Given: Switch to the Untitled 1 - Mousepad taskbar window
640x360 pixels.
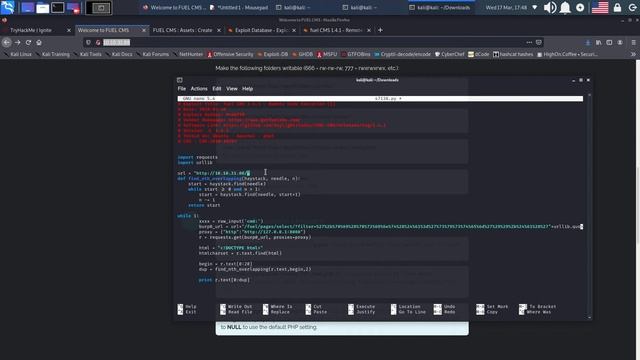Looking at the screenshot, I should point(239,7).
